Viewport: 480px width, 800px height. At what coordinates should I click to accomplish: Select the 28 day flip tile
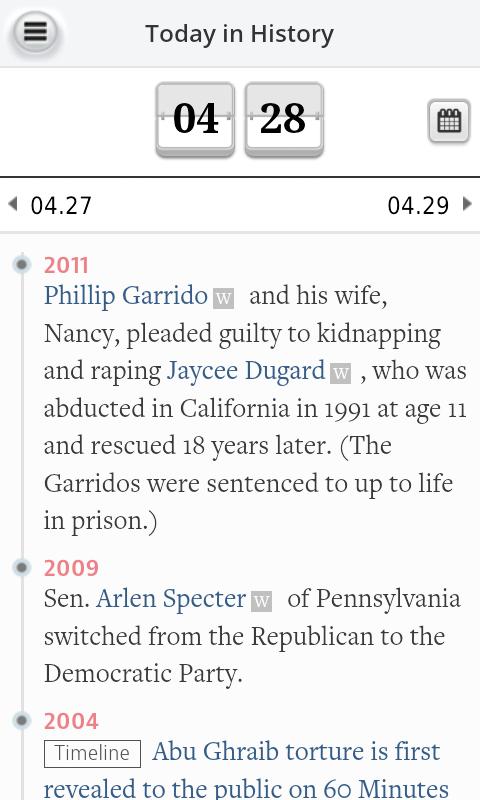coord(284,119)
